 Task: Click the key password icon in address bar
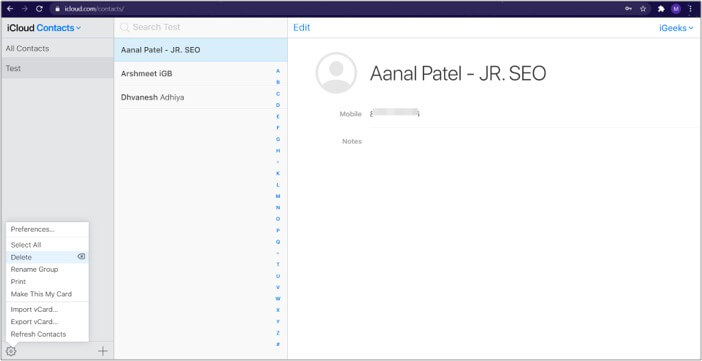point(629,9)
